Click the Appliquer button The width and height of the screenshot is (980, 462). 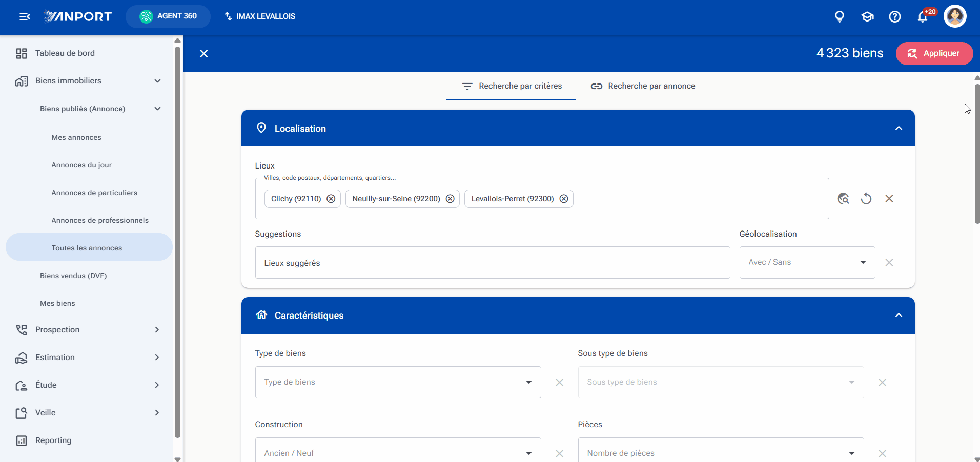pos(934,53)
